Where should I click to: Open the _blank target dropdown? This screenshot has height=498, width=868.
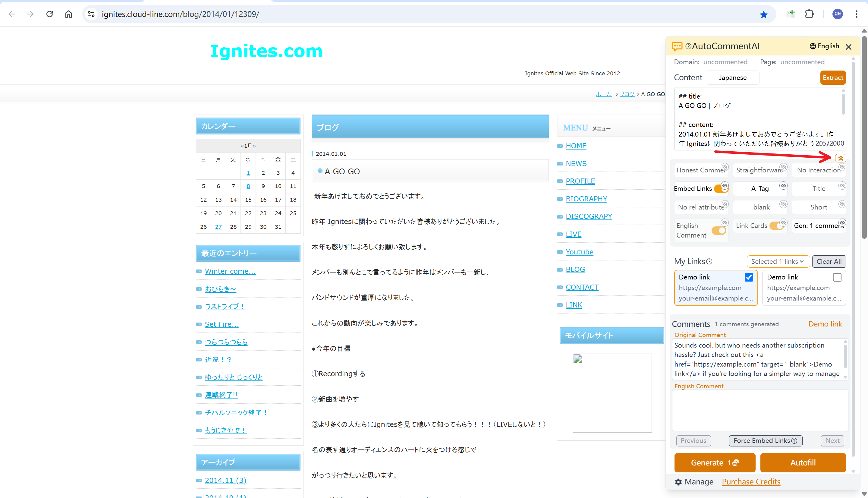coord(759,207)
